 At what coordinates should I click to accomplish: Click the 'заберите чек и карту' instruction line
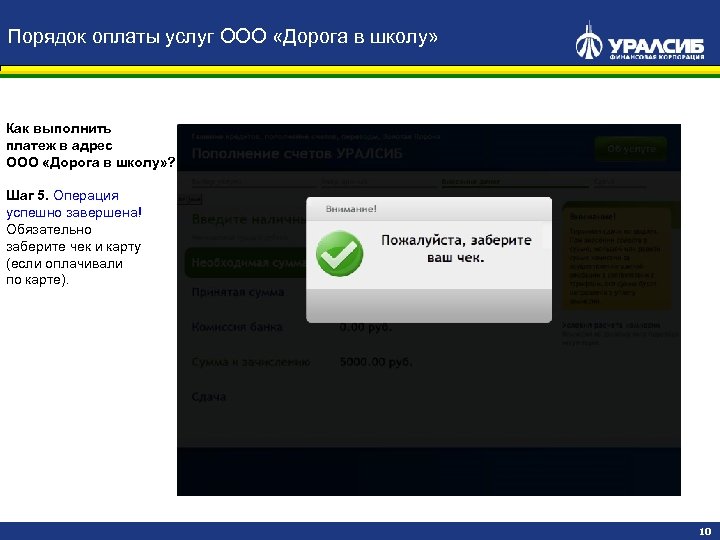[x=73, y=247]
